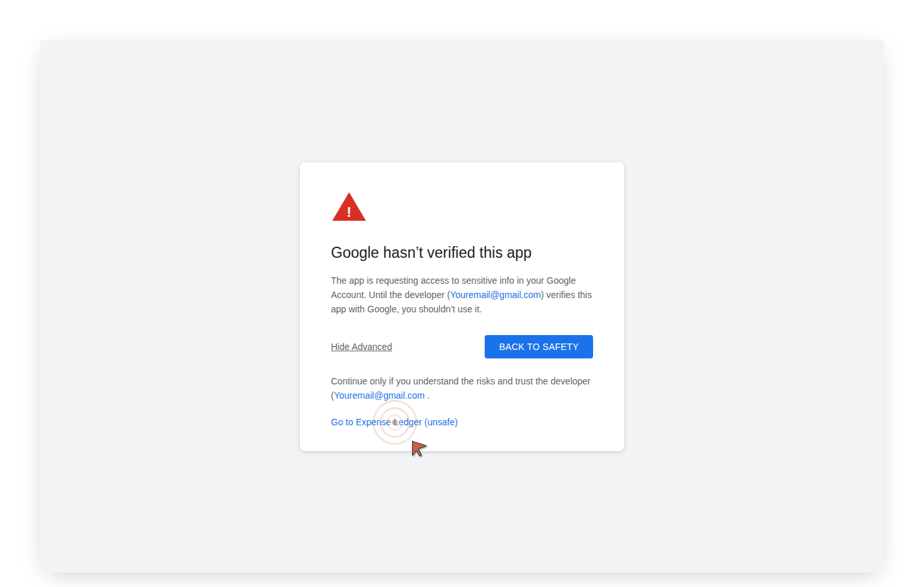Click the BACK TO SAFETY button

(x=539, y=347)
